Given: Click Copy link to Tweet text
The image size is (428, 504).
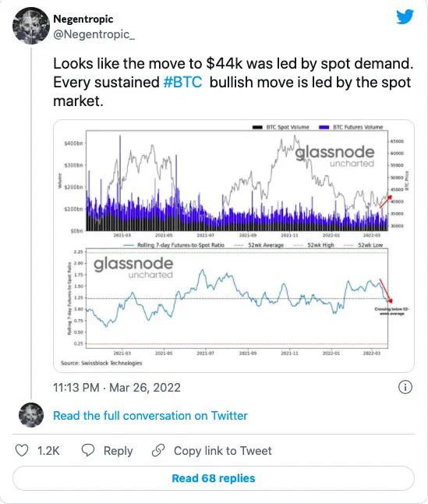Looking at the screenshot, I should pos(222,451).
